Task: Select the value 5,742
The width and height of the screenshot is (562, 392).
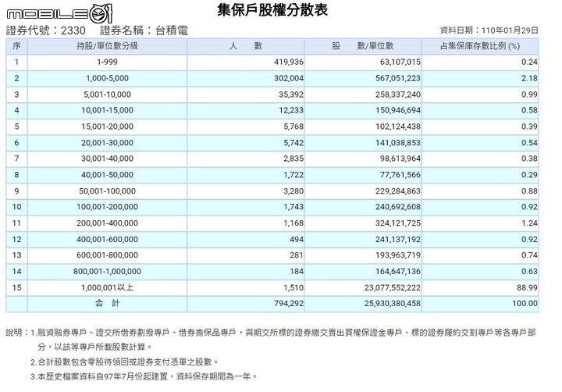Action: [293, 143]
